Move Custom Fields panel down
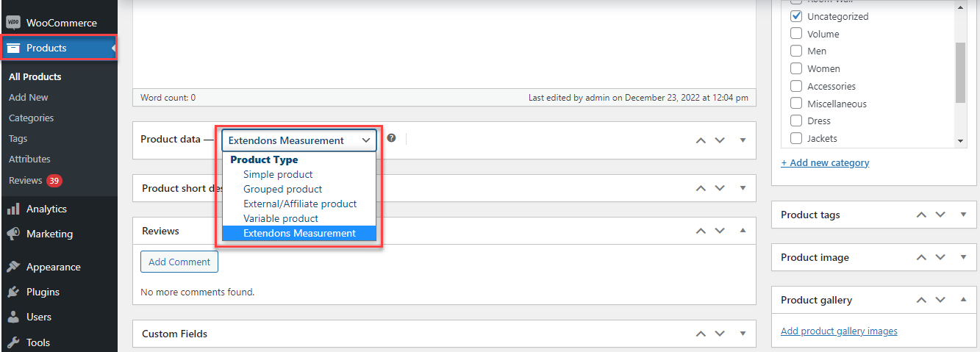Image resolution: width=980 pixels, height=352 pixels. tap(720, 334)
